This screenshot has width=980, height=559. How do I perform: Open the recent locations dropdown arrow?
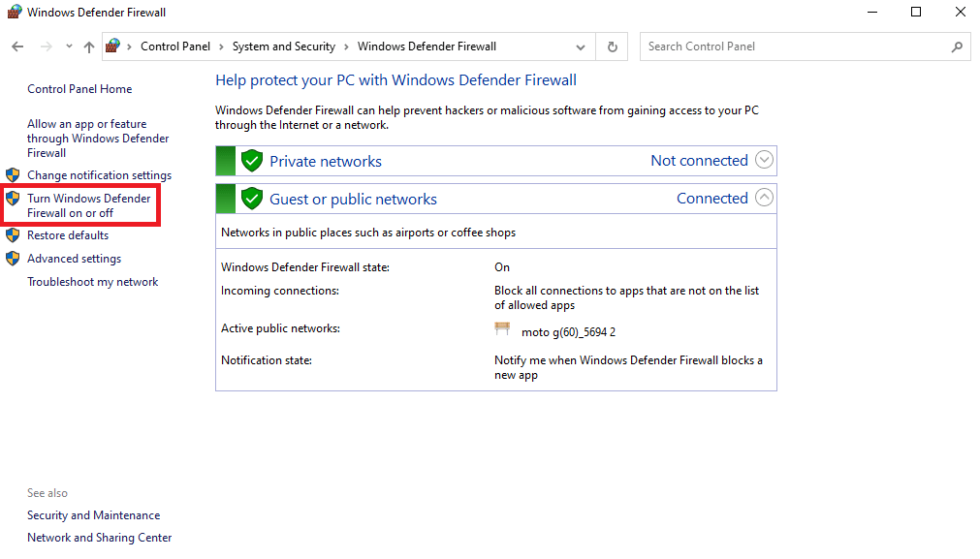point(69,47)
